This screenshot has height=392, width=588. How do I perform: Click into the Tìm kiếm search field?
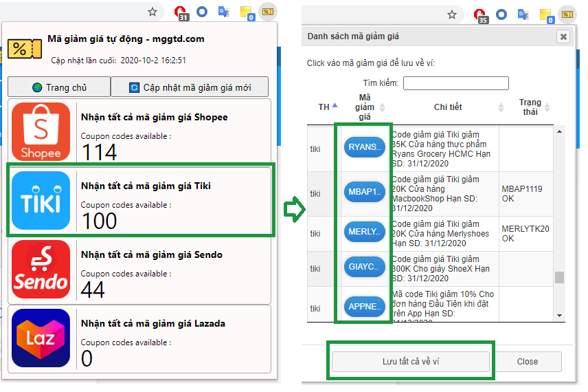tap(456, 83)
